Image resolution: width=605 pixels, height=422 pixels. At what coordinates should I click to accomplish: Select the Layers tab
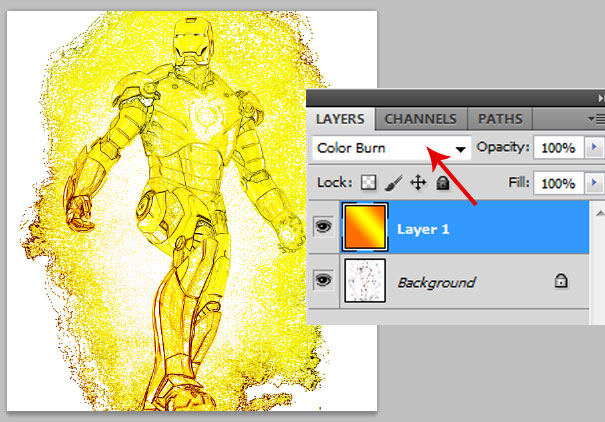(340, 119)
